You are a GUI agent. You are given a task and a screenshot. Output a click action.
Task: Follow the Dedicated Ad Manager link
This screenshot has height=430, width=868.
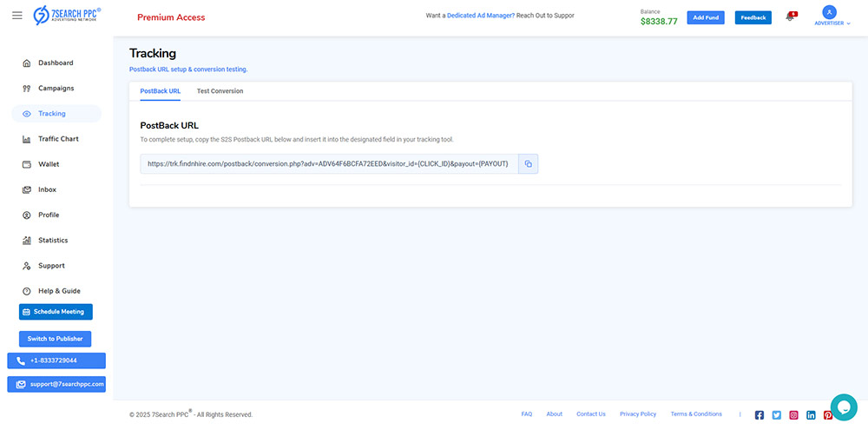click(480, 16)
